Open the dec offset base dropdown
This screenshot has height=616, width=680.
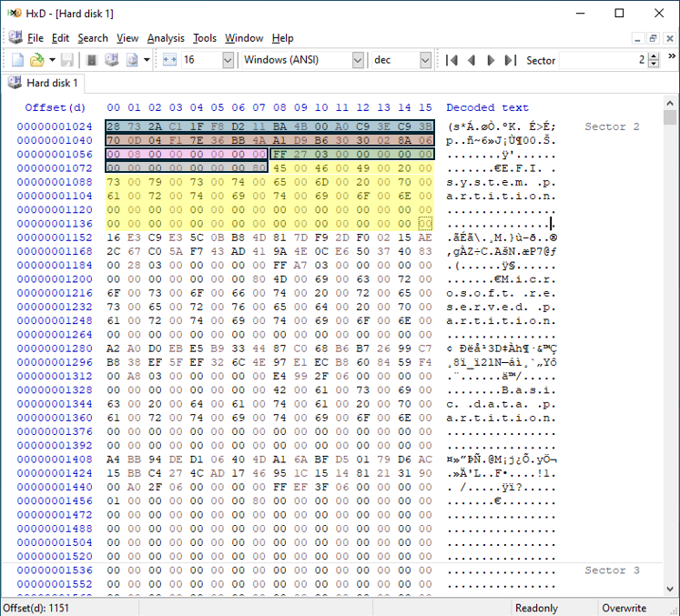click(425, 60)
